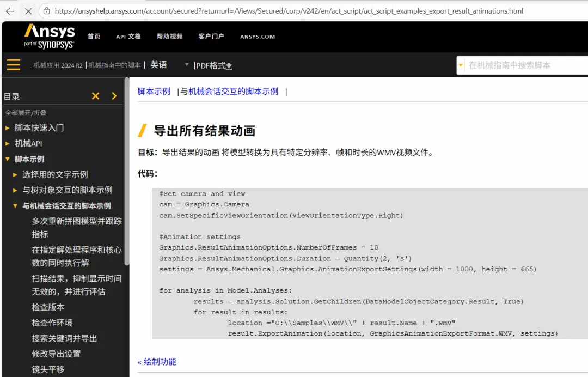Screen dimensions: 588x377
Task: Click the #Animation settings comment line
Action: pos(200,237)
